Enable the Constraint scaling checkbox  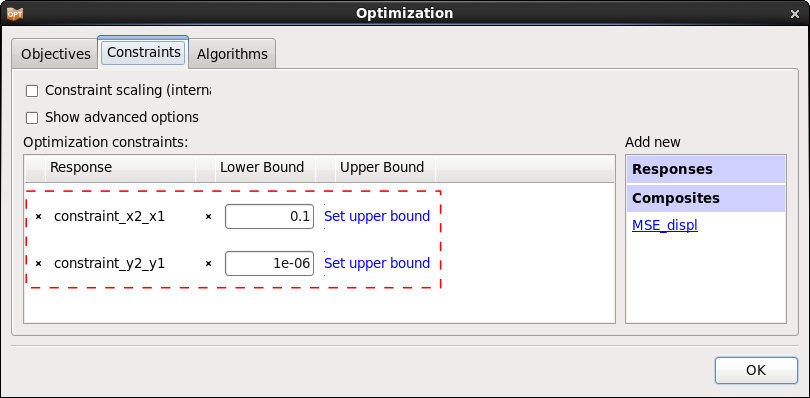point(32,91)
